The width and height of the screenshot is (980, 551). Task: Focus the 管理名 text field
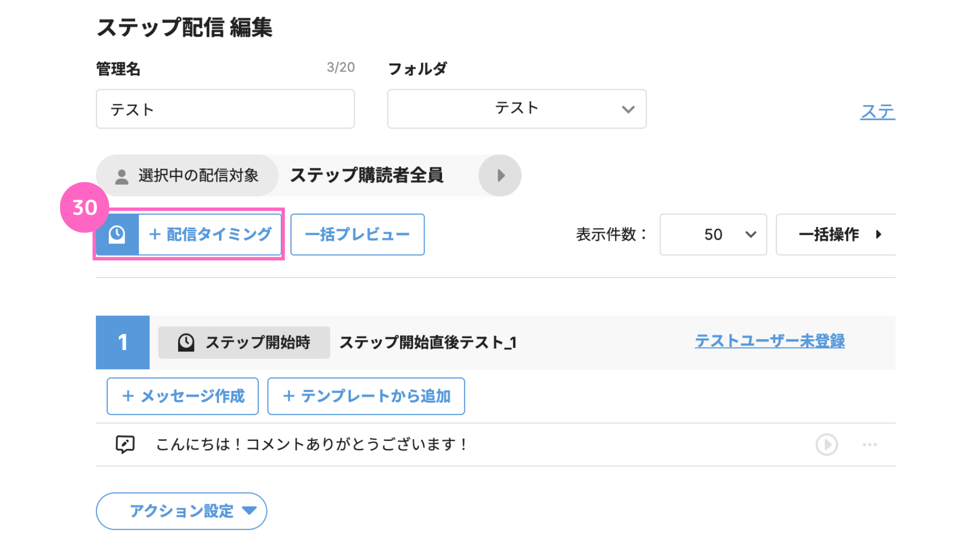pos(225,109)
